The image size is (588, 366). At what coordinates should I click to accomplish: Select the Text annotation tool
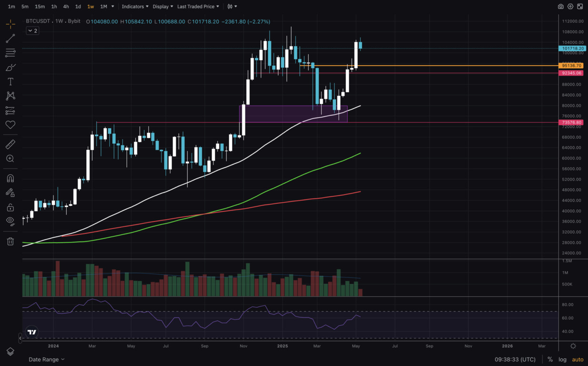[10, 82]
